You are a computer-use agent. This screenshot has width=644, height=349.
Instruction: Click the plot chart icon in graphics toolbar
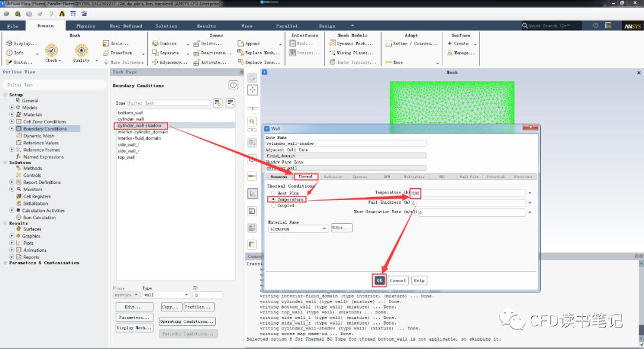click(252, 193)
